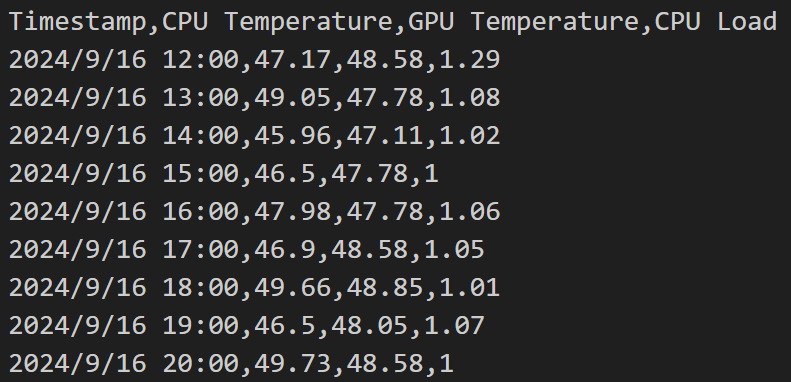Click the GPU temperature 47.11
The image size is (791, 382).
(x=385, y=136)
